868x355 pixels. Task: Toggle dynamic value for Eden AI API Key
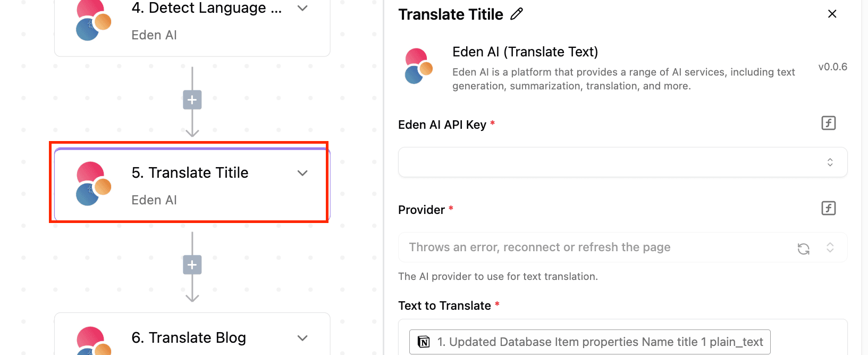828,123
